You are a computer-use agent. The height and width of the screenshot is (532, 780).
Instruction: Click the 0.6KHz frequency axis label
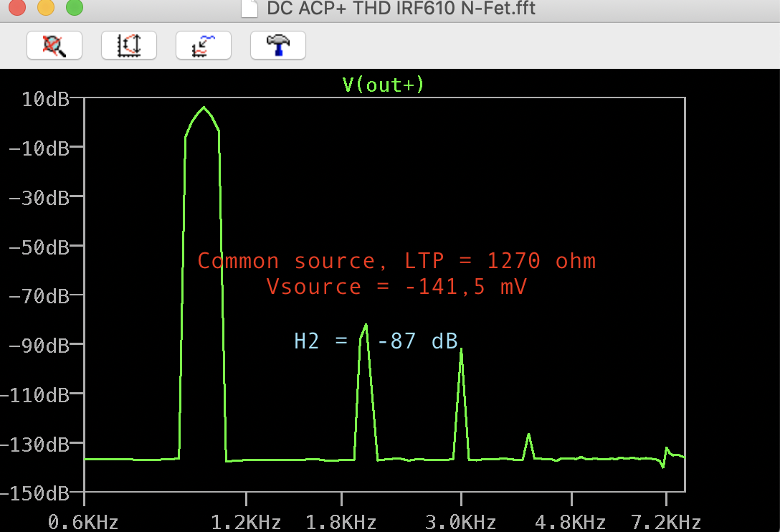(x=83, y=522)
